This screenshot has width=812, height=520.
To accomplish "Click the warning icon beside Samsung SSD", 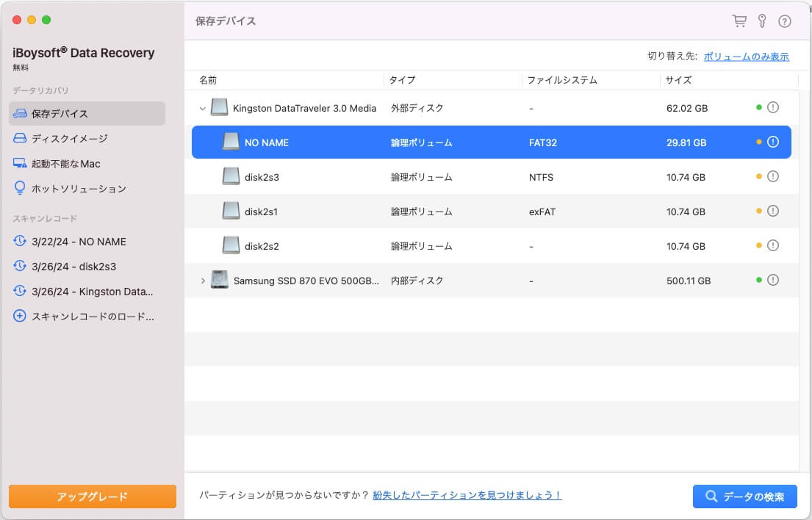I will [x=772, y=280].
